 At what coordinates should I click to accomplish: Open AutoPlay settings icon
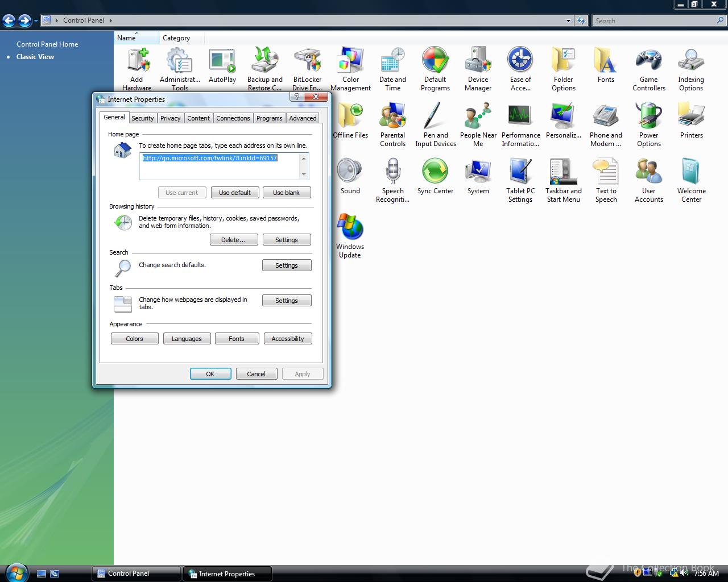pos(222,65)
